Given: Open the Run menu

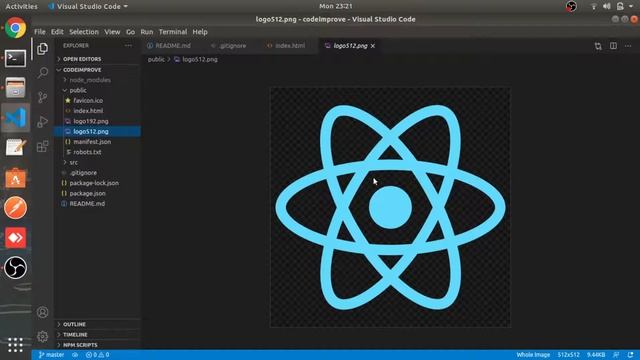Looking at the screenshot, I should 147,32.
